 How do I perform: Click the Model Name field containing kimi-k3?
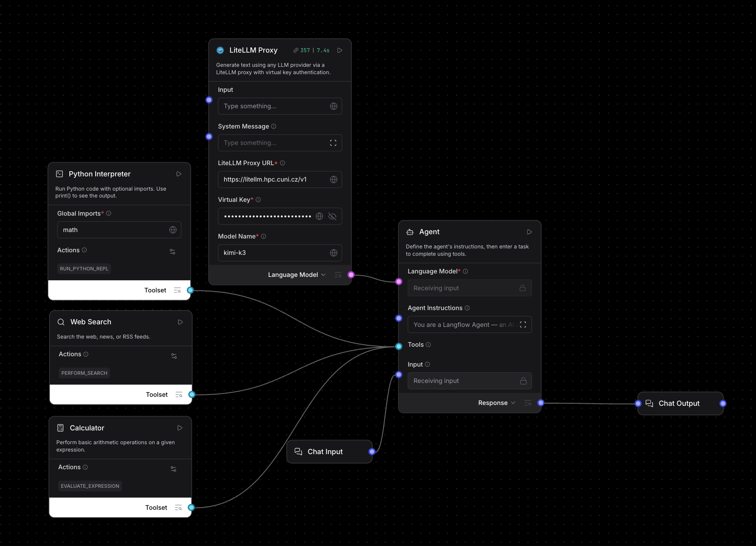tap(280, 253)
